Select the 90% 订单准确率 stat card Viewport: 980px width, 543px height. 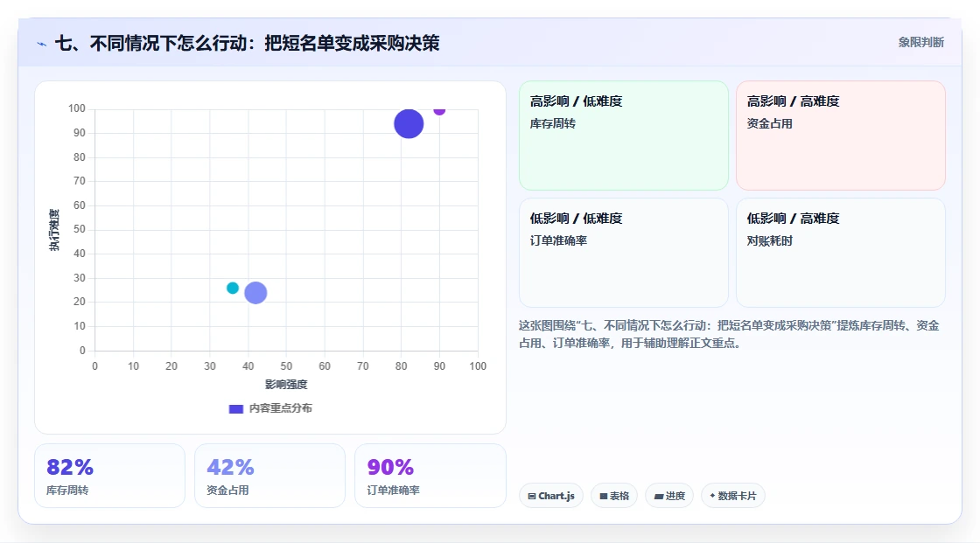click(430, 476)
